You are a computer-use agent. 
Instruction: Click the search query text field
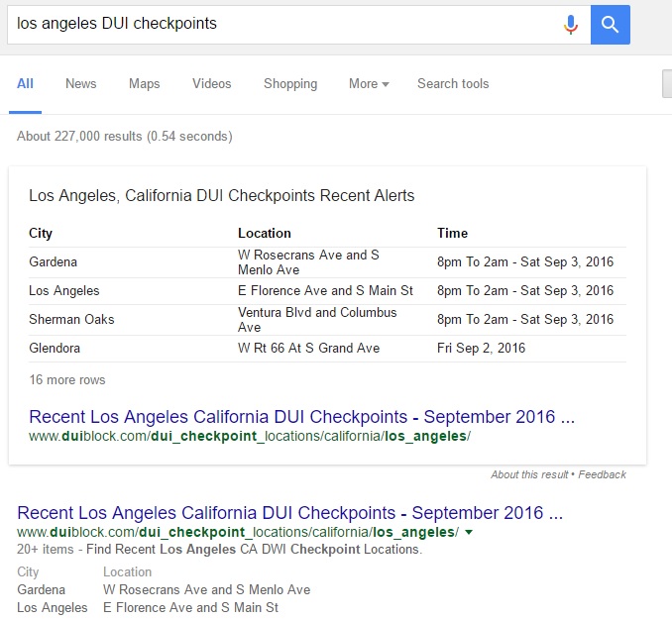[x=282, y=24]
